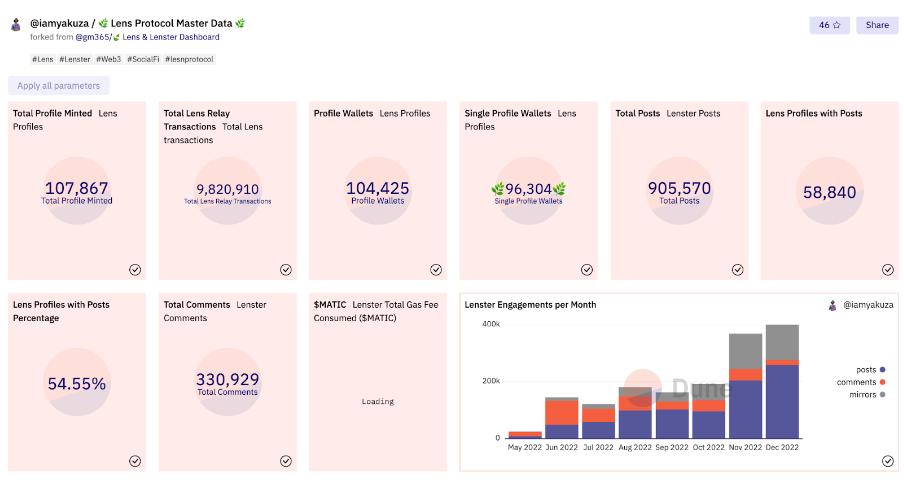Select the #Lens tag
The image size is (904, 484).
click(43, 59)
